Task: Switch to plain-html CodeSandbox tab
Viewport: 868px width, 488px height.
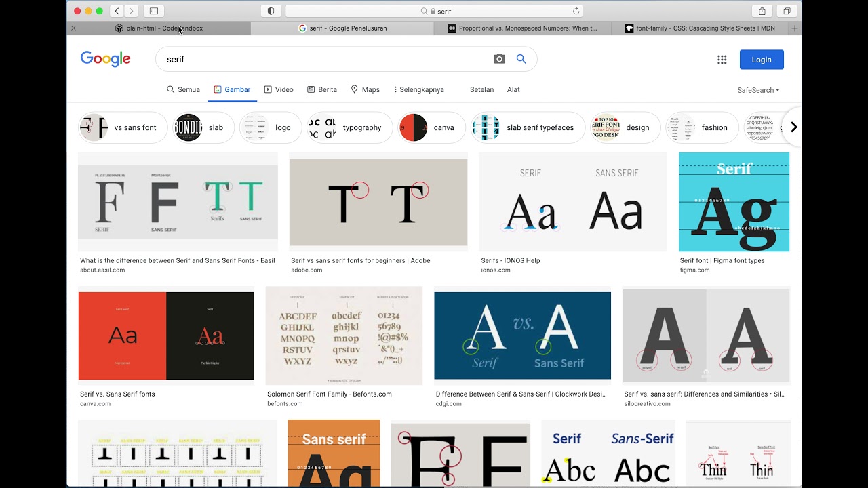Action: coord(159,28)
